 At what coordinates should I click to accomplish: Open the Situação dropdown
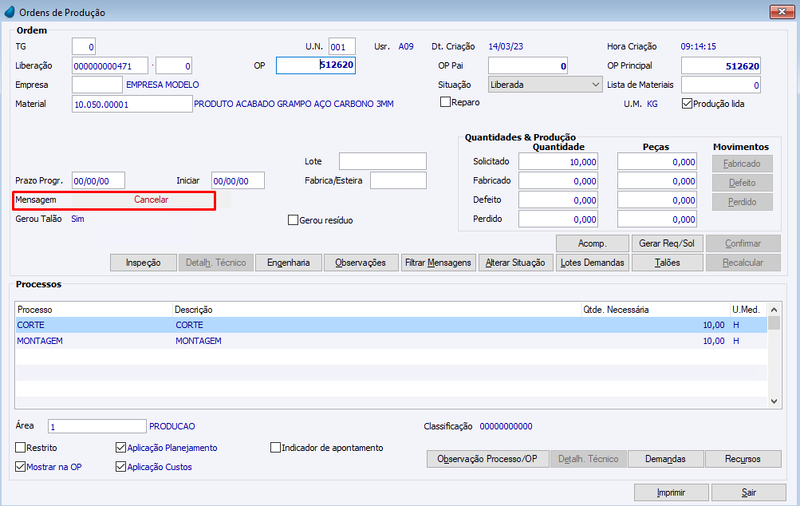[545, 85]
